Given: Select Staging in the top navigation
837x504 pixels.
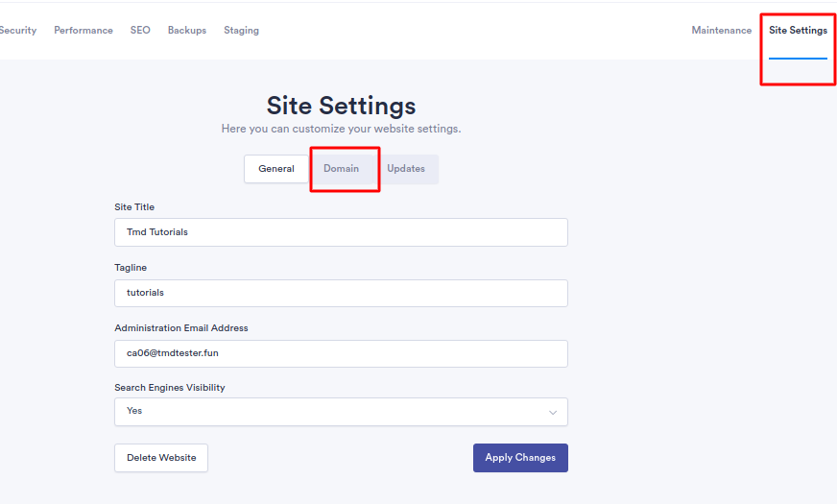Looking at the screenshot, I should tap(241, 31).
